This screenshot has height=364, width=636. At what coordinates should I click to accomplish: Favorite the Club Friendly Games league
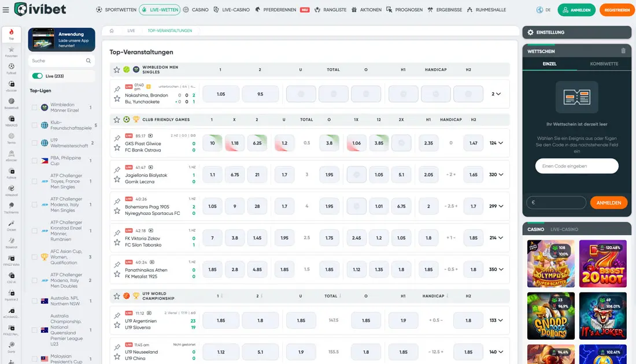pos(117,120)
